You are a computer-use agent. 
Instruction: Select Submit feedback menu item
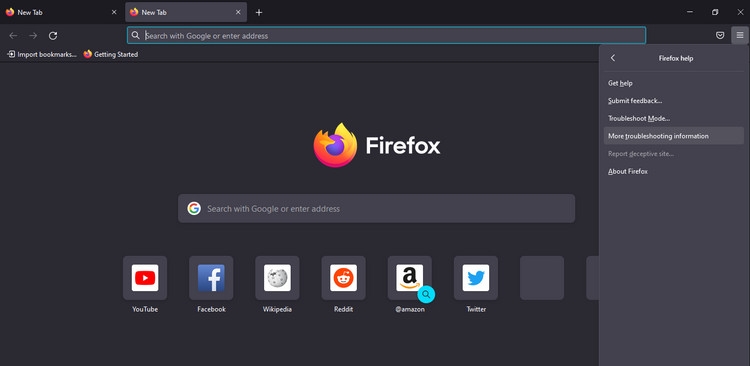pyautogui.click(x=674, y=101)
